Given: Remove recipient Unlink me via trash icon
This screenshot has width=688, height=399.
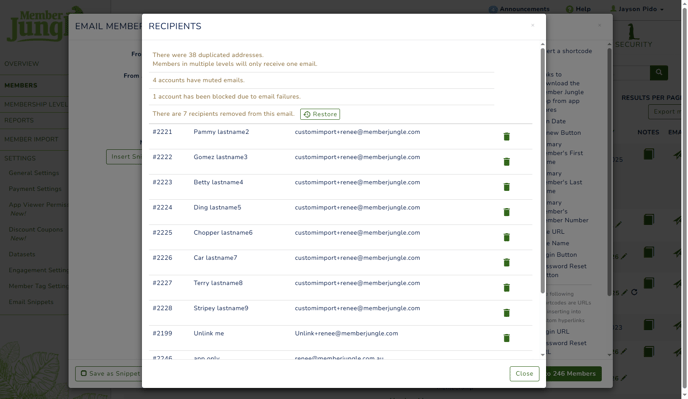Looking at the screenshot, I should click(x=506, y=338).
